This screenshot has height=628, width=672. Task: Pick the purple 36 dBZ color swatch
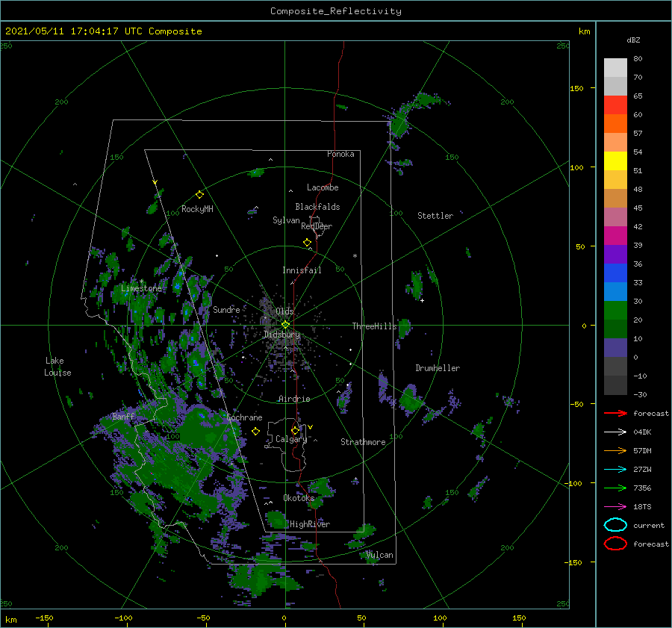[x=615, y=254]
